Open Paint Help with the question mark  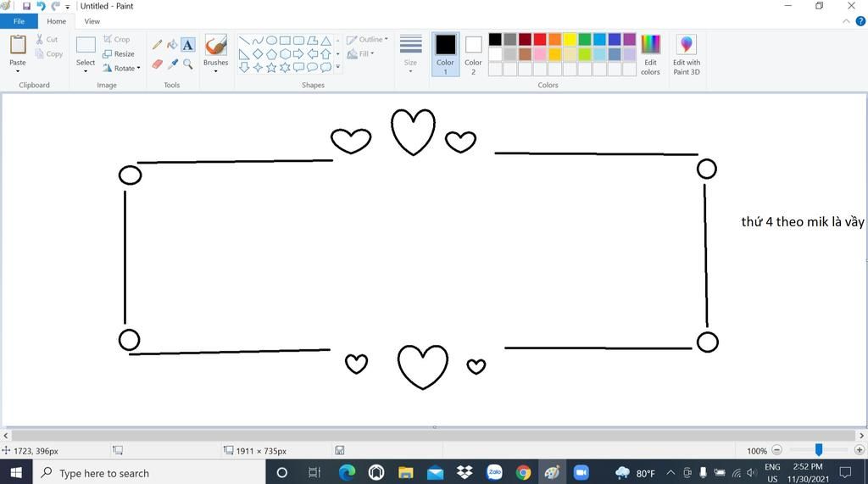(860, 21)
